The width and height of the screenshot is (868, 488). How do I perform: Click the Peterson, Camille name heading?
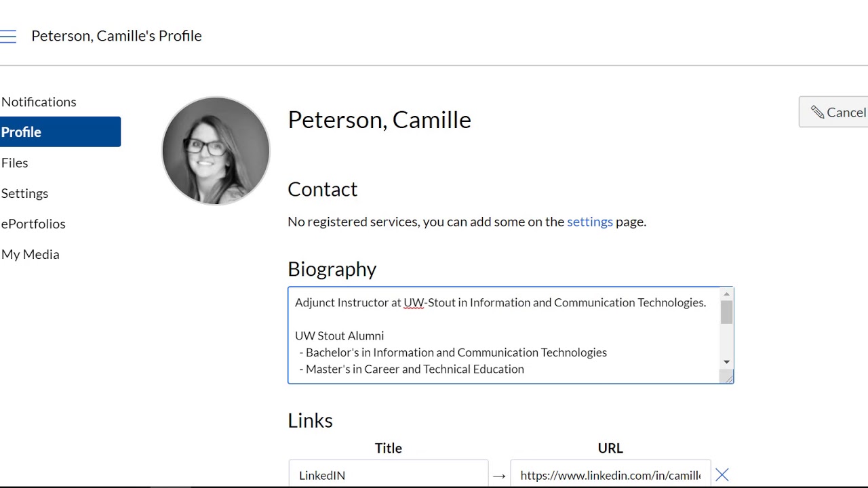379,120
